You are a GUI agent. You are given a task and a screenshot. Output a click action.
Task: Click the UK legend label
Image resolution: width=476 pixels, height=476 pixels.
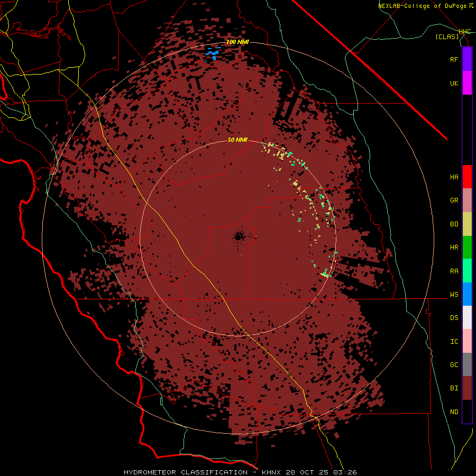[x=454, y=83]
